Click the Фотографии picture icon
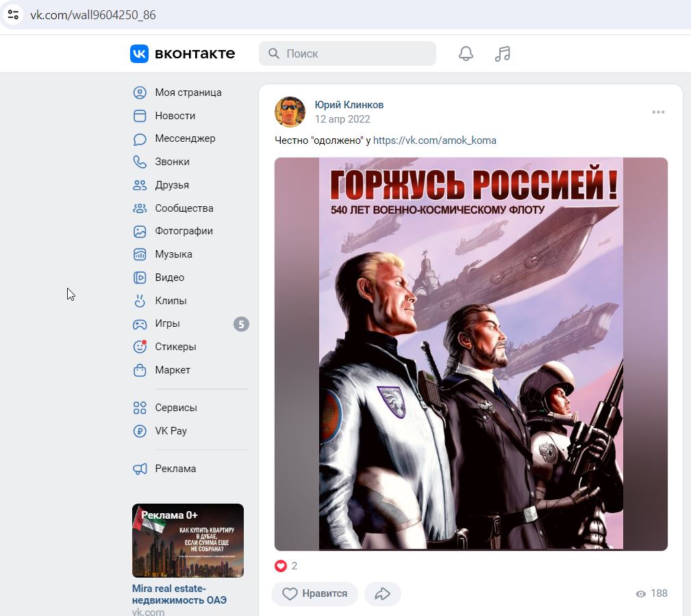Viewport: 691px width, 616px height. click(140, 232)
